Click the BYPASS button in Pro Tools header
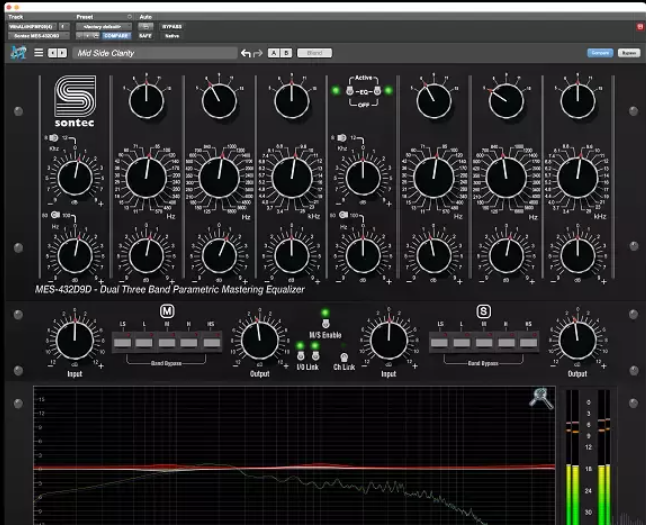 click(x=172, y=26)
